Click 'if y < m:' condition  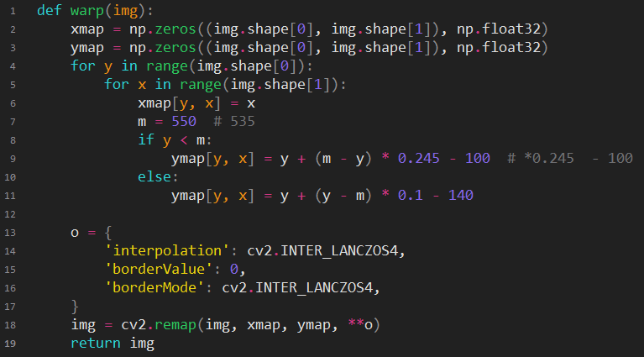pos(175,140)
